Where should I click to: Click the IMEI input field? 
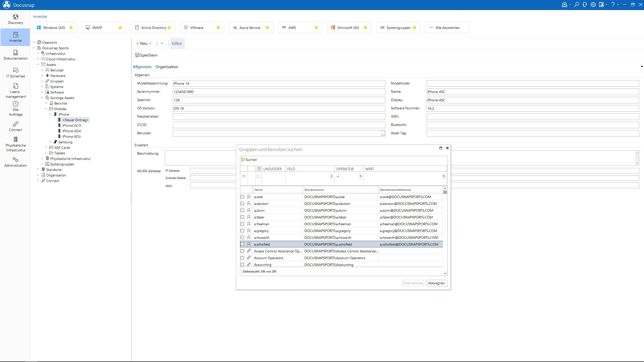[533, 117]
